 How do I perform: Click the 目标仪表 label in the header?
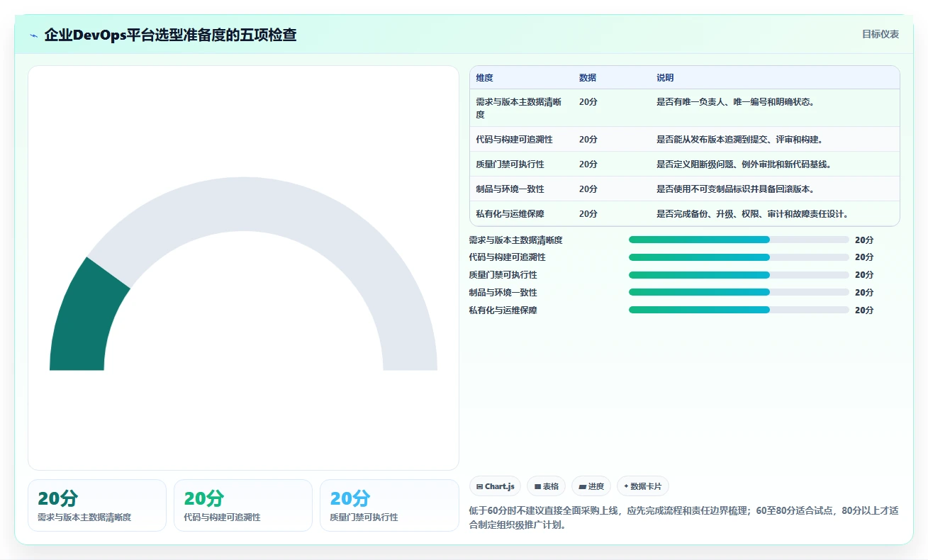[x=881, y=34]
